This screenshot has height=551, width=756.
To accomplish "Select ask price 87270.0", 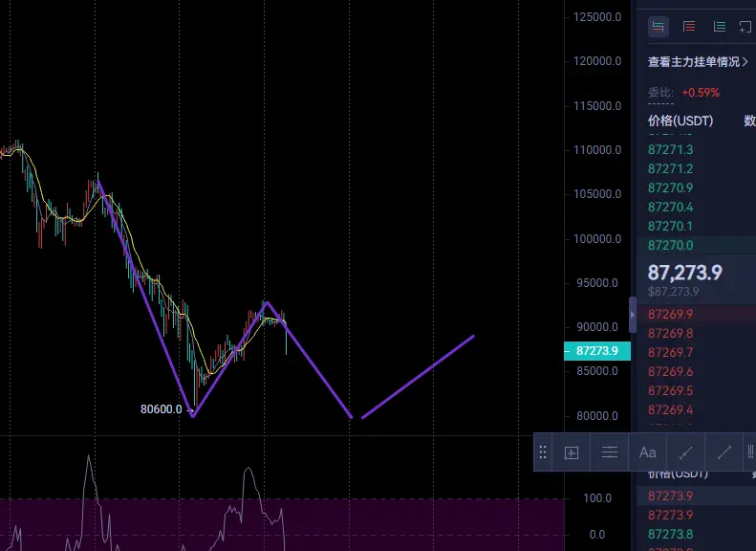I will (x=670, y=245).
